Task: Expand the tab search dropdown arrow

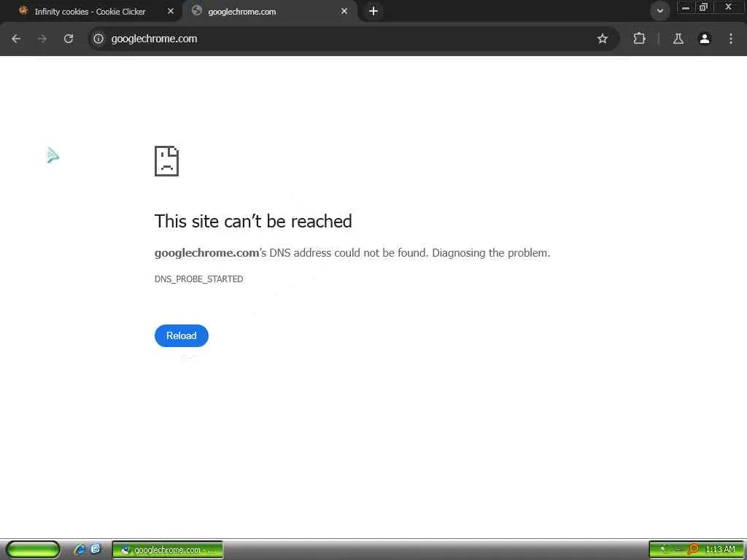Action: click(659, 11)
